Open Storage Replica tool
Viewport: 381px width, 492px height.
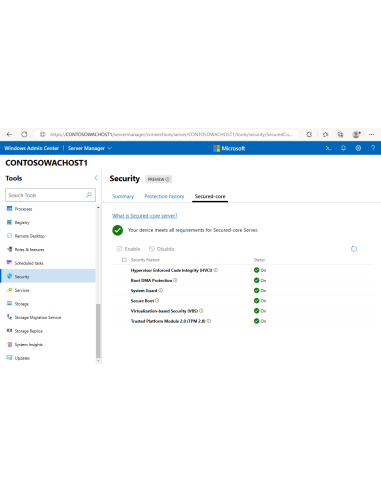[x=48, y=331]
